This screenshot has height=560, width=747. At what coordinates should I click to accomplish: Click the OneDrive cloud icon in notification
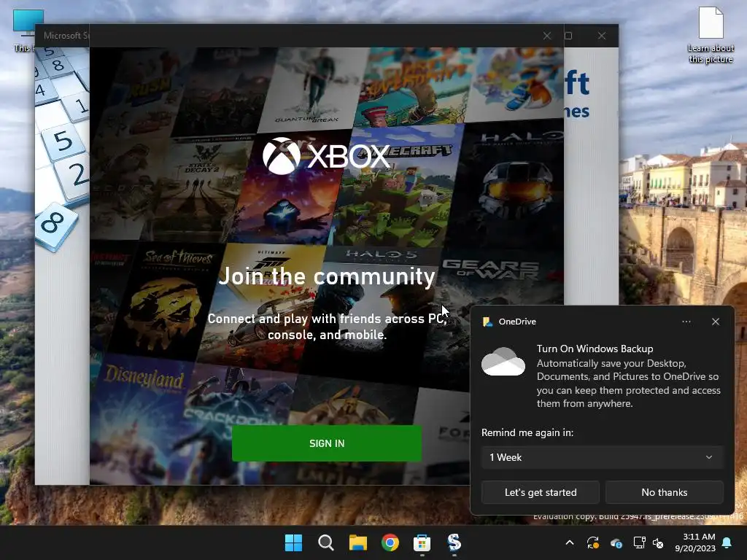click(x=503, y=362)
